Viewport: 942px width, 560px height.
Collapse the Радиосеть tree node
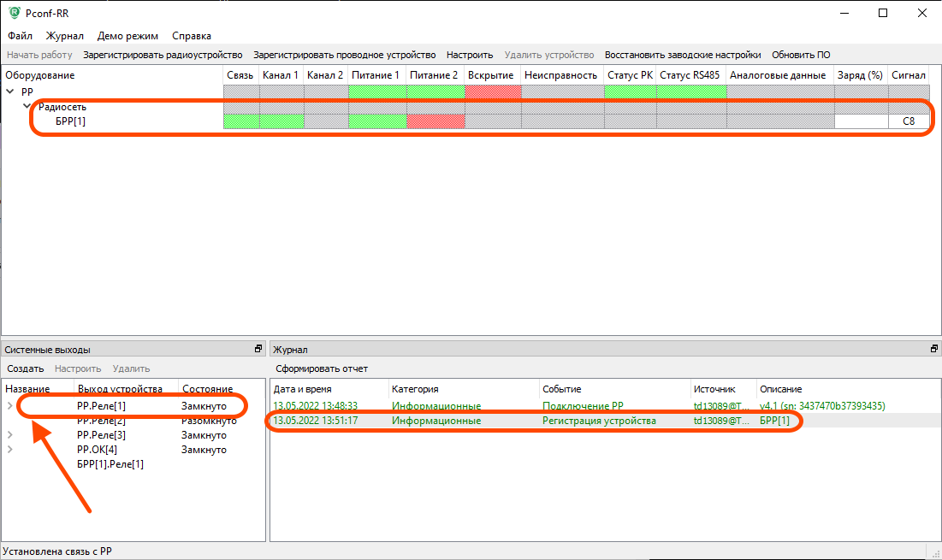[x=27, y=106]
